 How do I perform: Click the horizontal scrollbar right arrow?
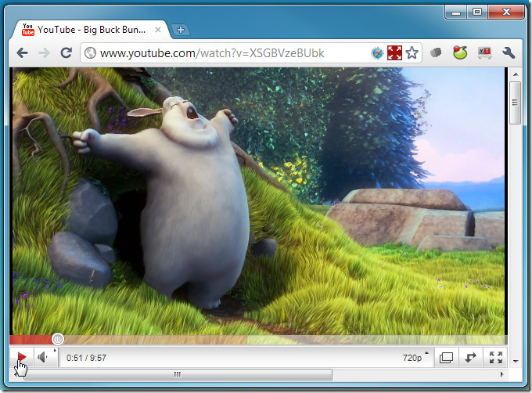pyautogui.click(x=502, y=374)
